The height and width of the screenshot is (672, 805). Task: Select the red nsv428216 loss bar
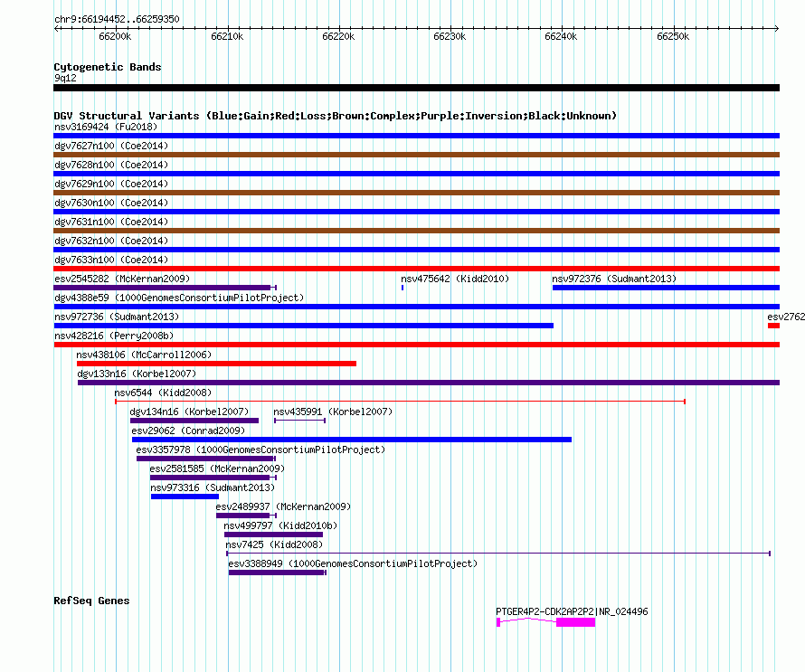(416, 345)
